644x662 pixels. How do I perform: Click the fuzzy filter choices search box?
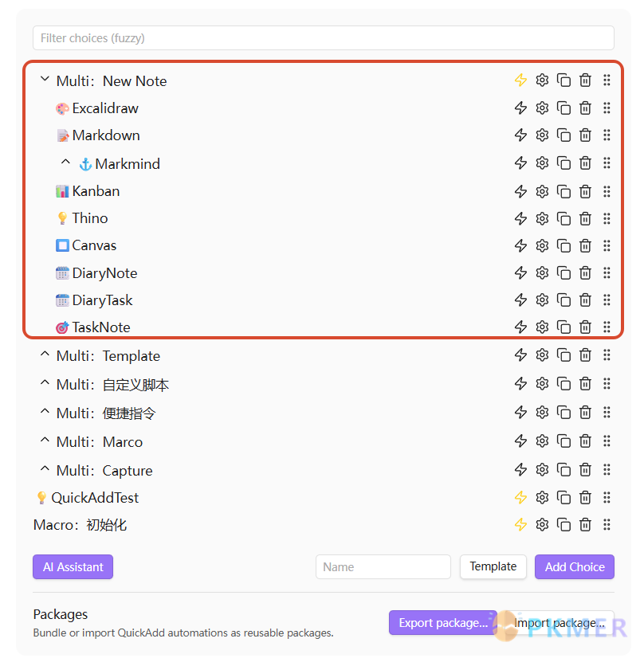click(323, 37)
